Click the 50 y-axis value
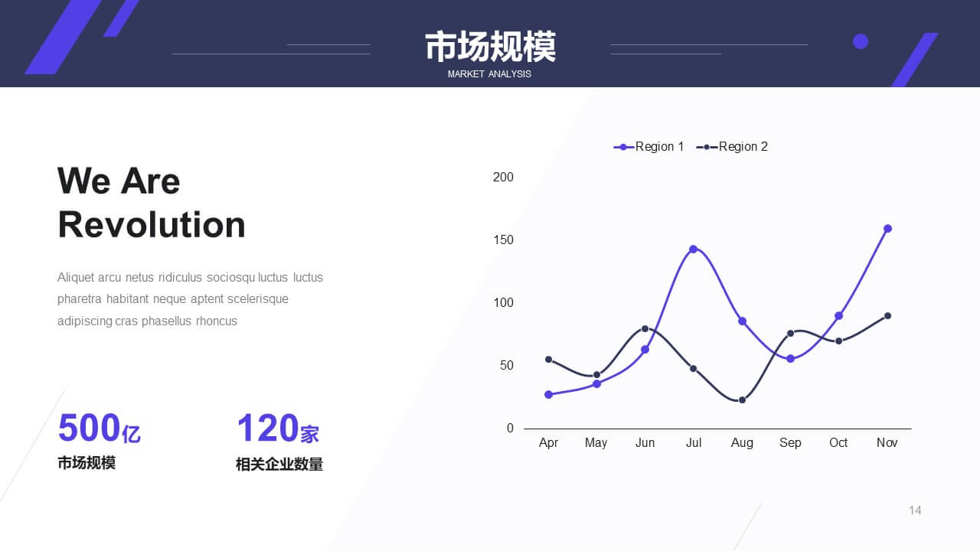 coord(507,366)
